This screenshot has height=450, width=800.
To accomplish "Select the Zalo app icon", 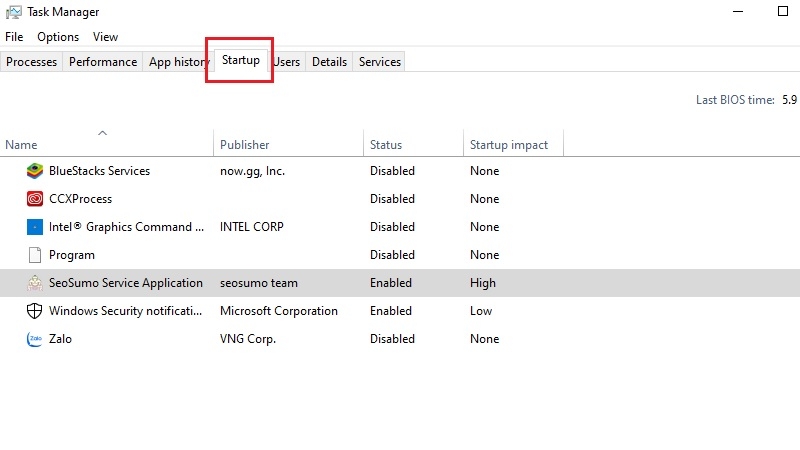I will [34, 339].
